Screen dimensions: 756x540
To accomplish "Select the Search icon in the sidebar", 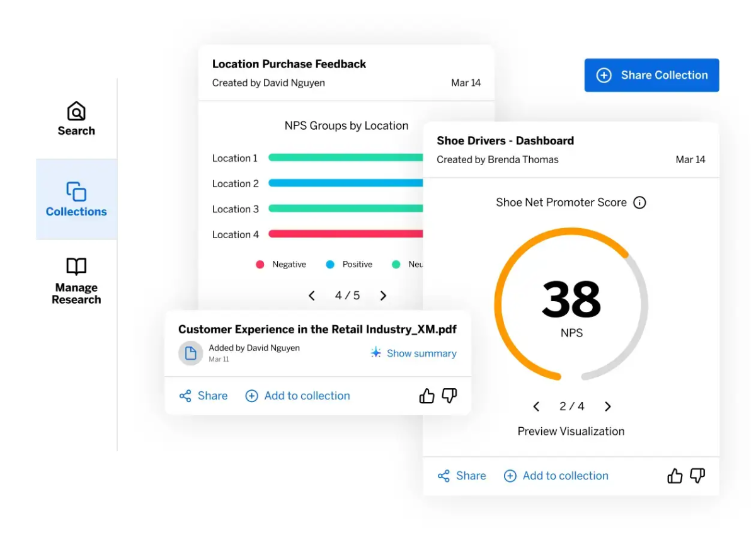I will click(x=76, y=110).
